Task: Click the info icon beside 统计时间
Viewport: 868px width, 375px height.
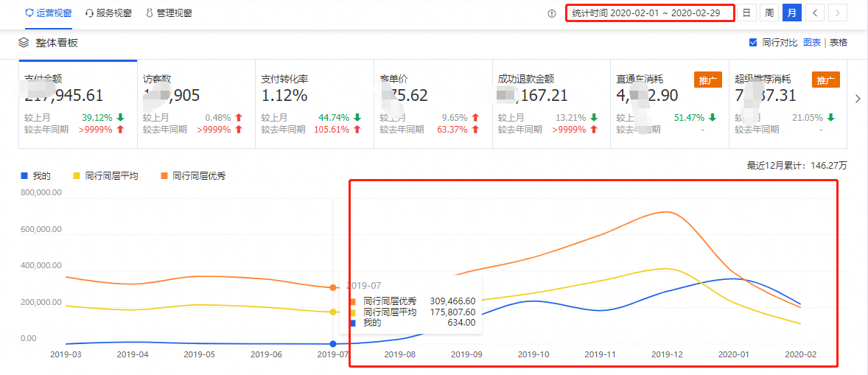Action: (x=552, y=13)
